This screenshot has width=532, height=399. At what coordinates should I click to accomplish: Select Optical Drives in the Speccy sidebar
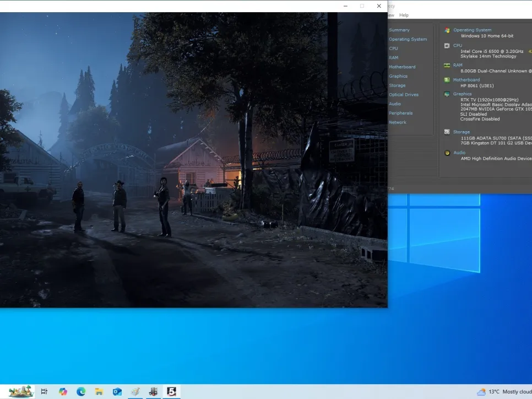(x=404, y=94)
